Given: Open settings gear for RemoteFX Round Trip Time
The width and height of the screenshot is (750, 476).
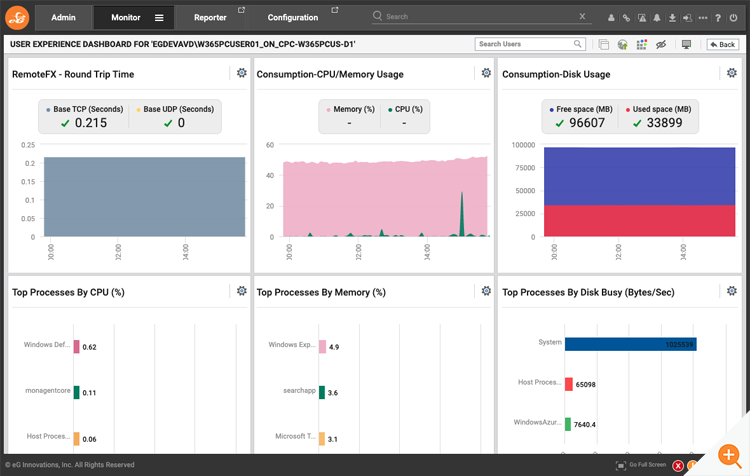Looking at the screenshot, I should pos(242,73).
